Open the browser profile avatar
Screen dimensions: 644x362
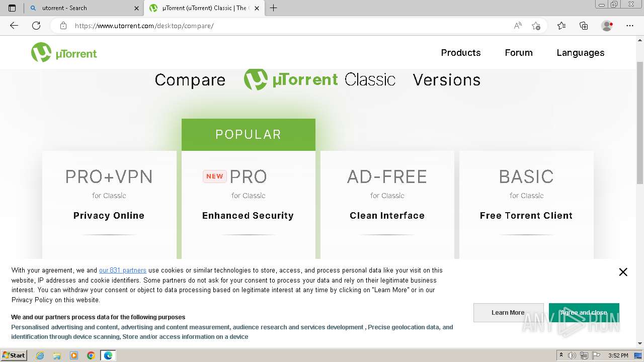(x=607, y=26)
